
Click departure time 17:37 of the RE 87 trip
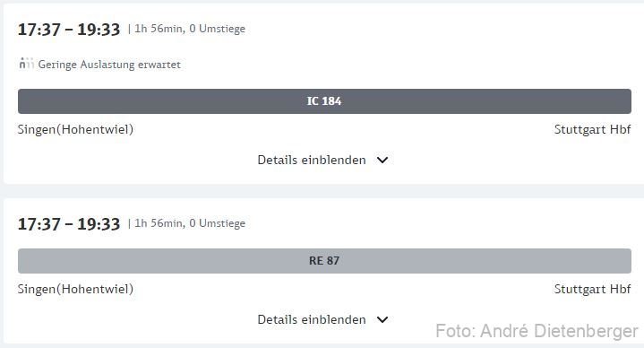[x=39, y=224]
